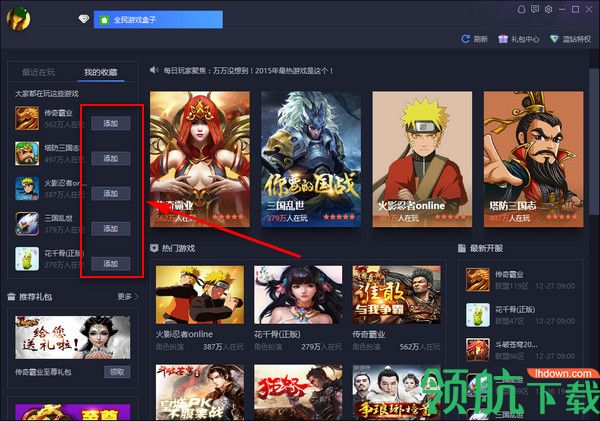
Task: Click the 刷新 refresh button
Action: click(474, 39)
